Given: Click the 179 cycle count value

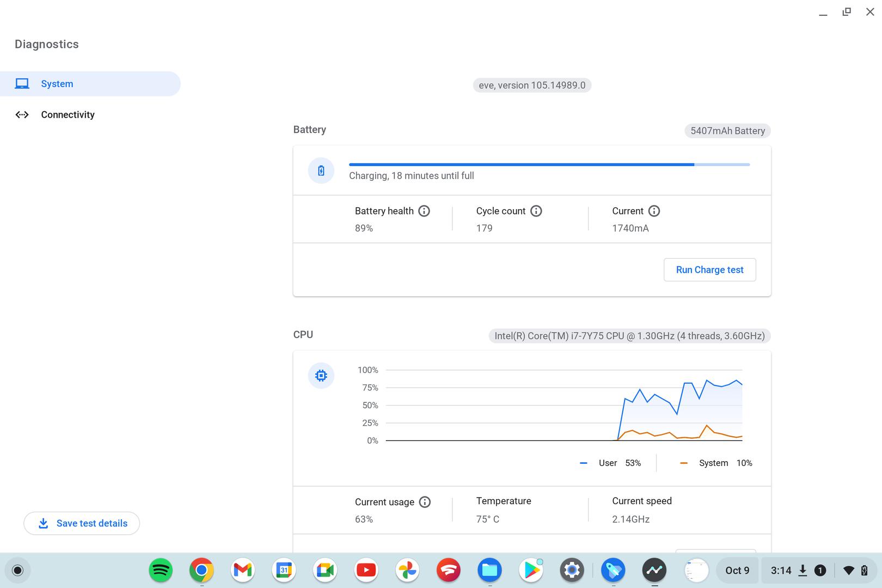Looking at the screenshot, I should tap(485, 228).
